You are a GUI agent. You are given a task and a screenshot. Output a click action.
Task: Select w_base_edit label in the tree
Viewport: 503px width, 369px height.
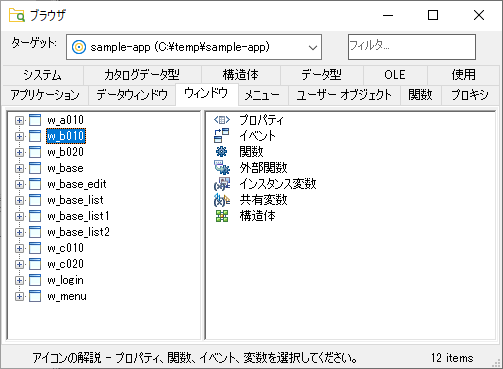coord(77,184)
